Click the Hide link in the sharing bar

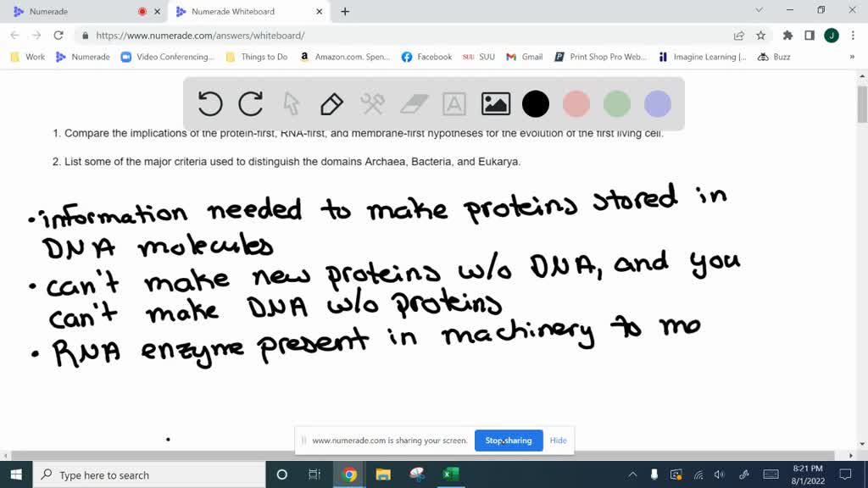click(558, 441)
